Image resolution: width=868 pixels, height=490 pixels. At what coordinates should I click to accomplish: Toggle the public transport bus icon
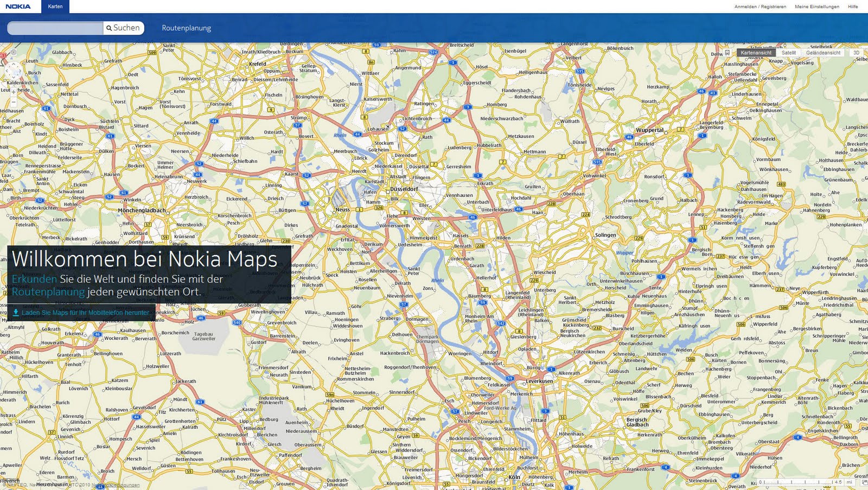click(x=727, y=53)
